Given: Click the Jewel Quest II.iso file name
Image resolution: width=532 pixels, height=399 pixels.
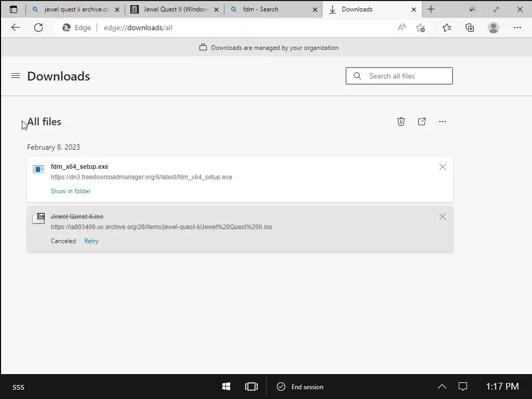Looking at the screenshot, I should click(x=77, y=217).
